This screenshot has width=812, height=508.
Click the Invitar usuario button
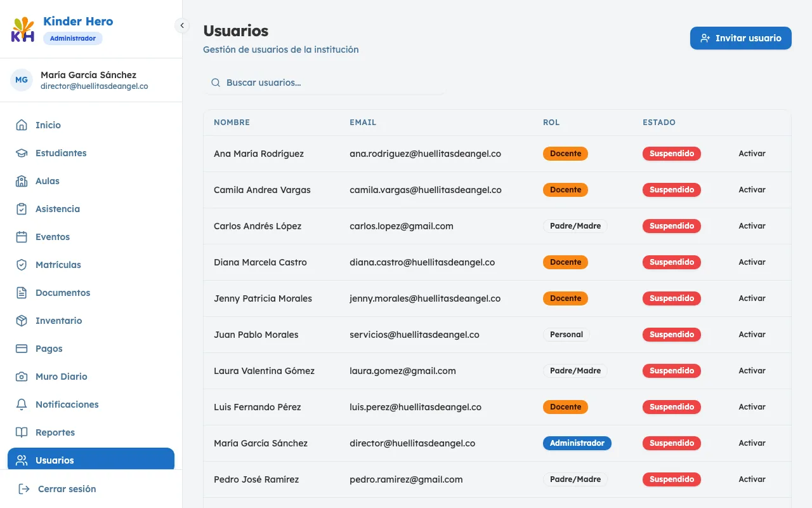click(740, 38)
